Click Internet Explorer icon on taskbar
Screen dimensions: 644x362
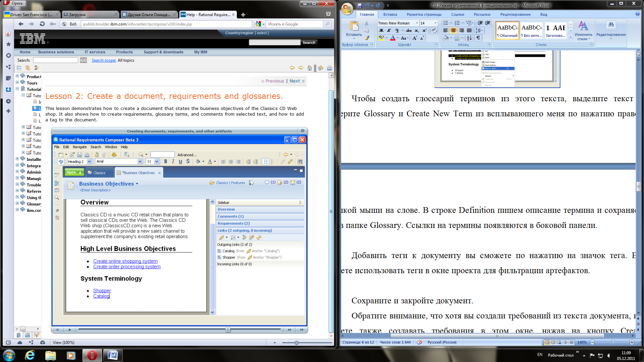pyautogui.click(x=30, y=355)
